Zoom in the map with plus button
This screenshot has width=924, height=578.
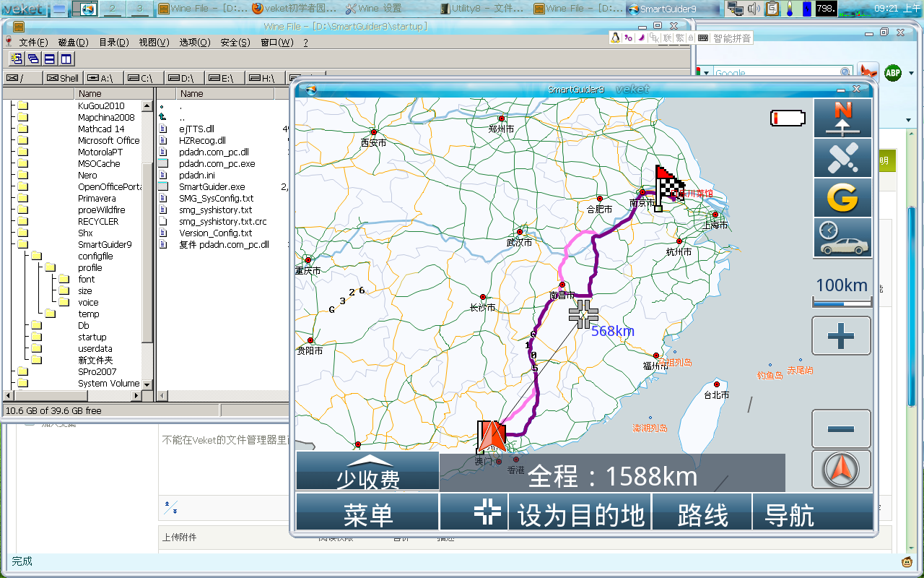point(841,336)
